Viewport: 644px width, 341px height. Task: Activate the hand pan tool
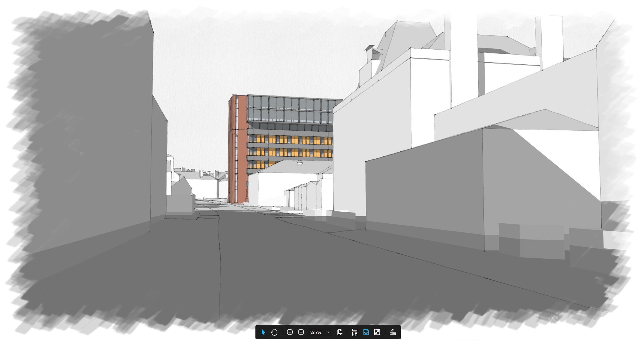pyautogui.click(x=274, y=332)
